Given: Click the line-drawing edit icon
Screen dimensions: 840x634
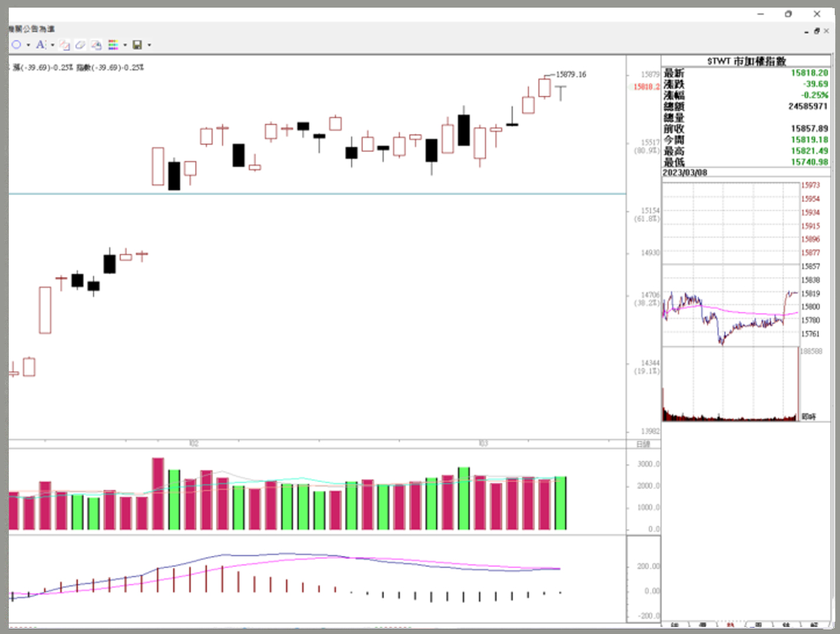Looking at the screenshot, I should click(x=65, y=45).
